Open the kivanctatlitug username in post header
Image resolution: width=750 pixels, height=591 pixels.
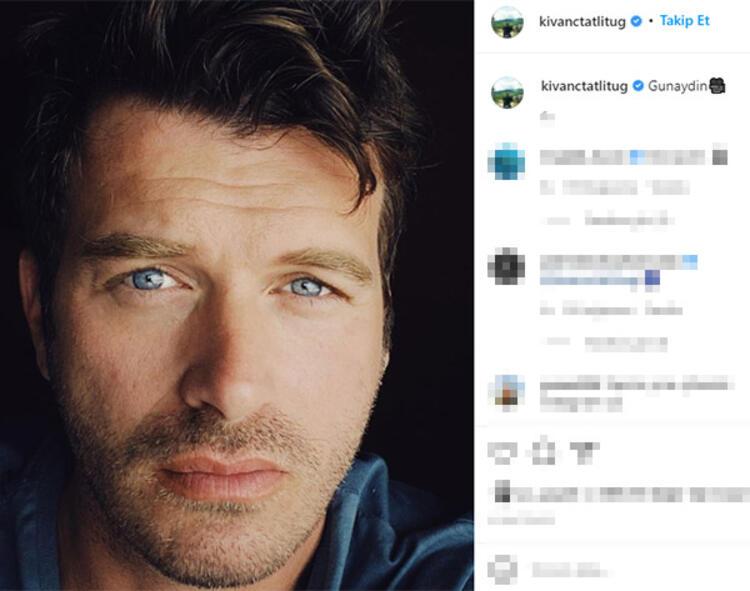click(x=582, y=22)
